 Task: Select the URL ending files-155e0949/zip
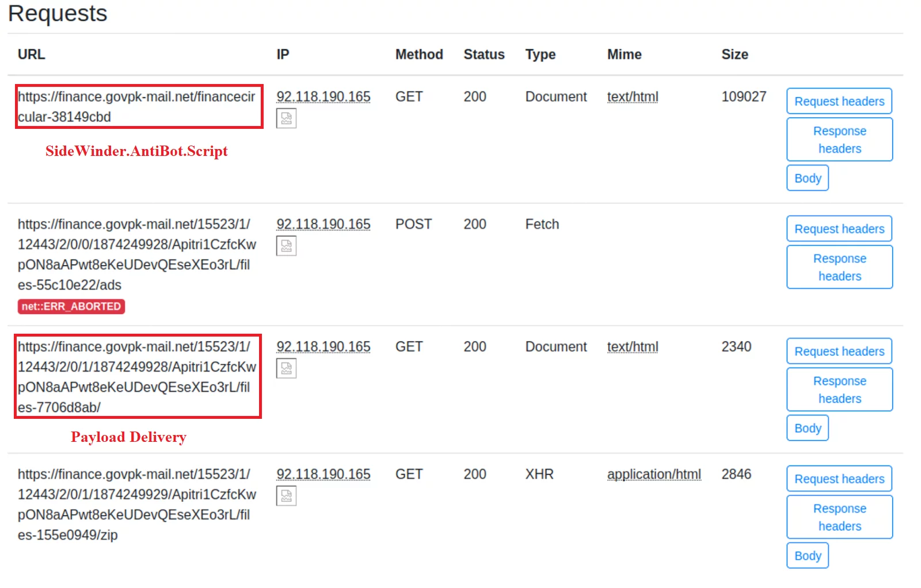coord(136,505)
